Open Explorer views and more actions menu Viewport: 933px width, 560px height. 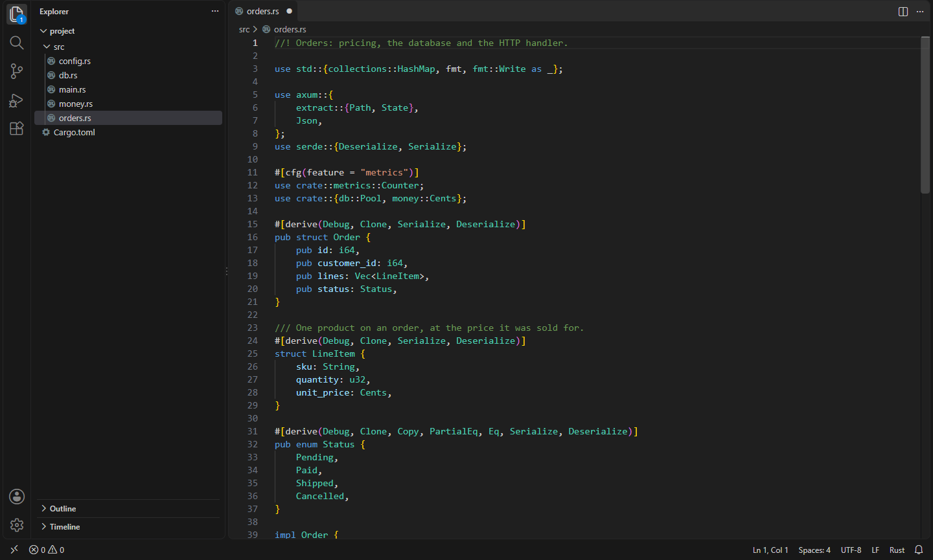215,12
